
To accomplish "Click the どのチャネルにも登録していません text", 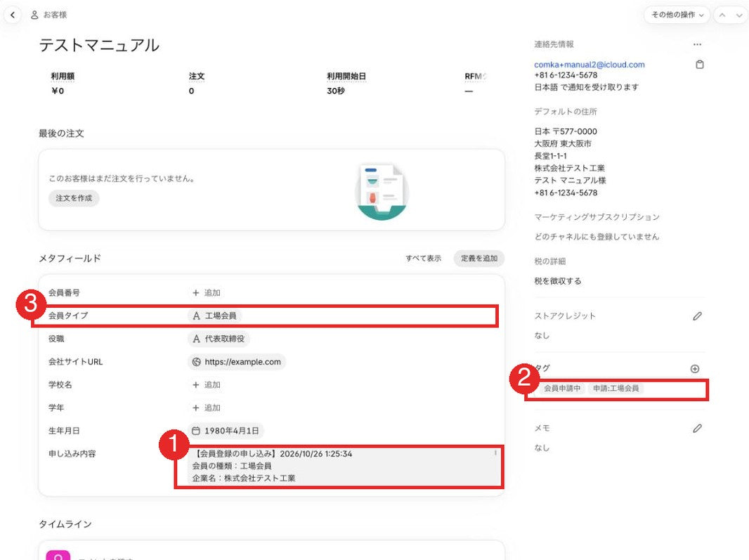I will 597,237.
